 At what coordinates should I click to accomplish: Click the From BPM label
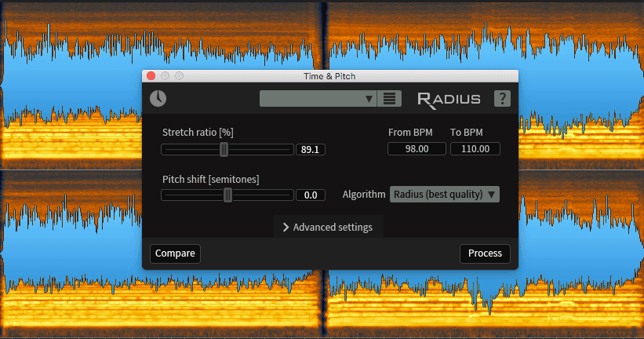[410, 133]
